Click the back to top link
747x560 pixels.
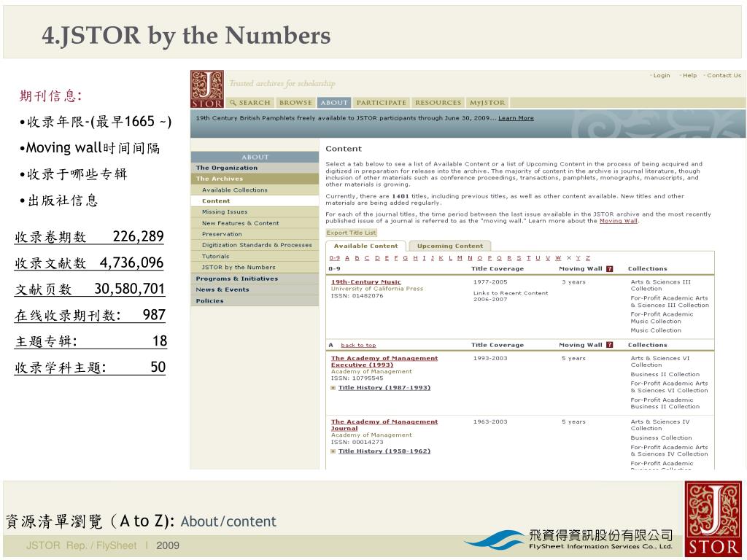(358, 345)
